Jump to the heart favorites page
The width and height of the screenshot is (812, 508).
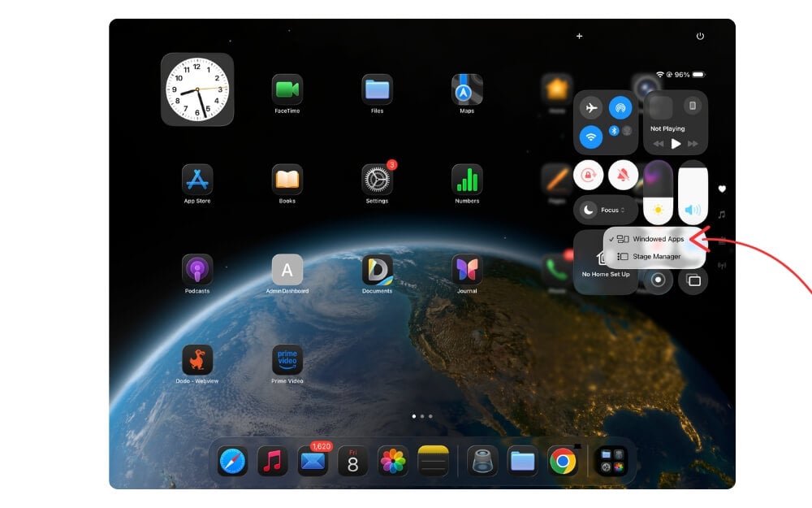[x=722, y=189]
